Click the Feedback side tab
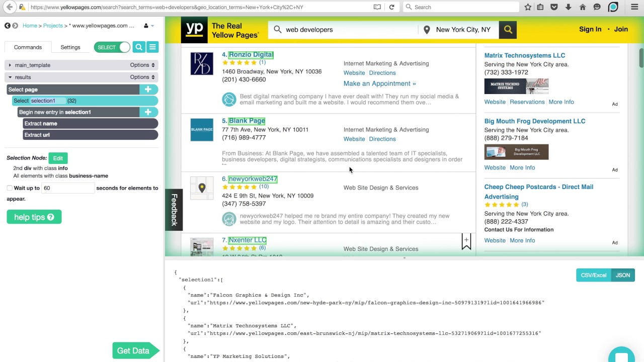This screenshot has height=362, width=644. [x=174, y=210]
